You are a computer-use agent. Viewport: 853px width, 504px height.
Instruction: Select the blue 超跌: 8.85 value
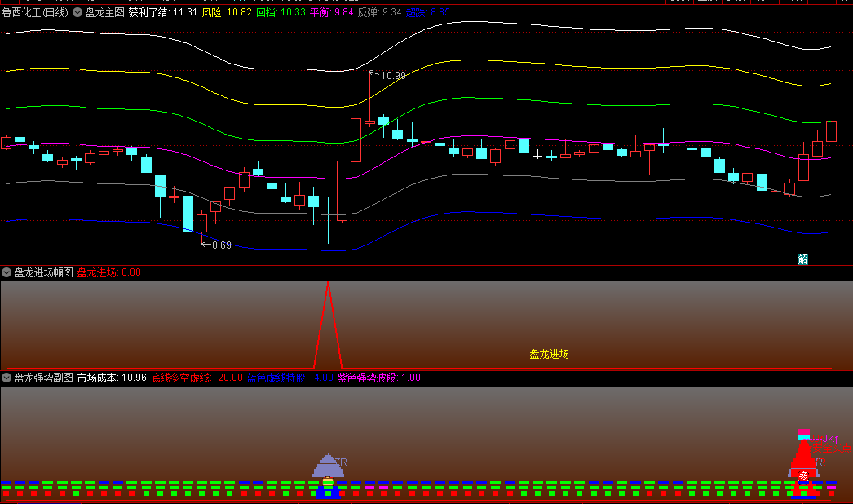click(x=427, y=12)
